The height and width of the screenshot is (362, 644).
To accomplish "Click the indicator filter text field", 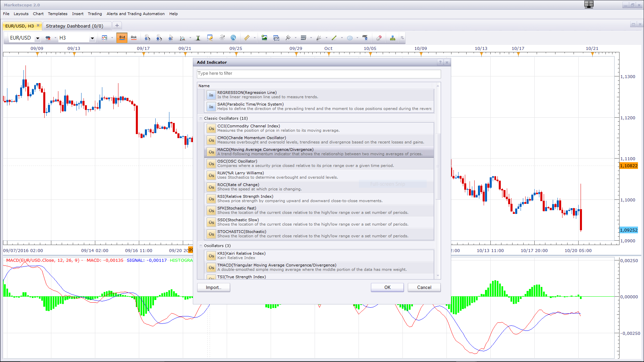I will [x=319, y=73].
